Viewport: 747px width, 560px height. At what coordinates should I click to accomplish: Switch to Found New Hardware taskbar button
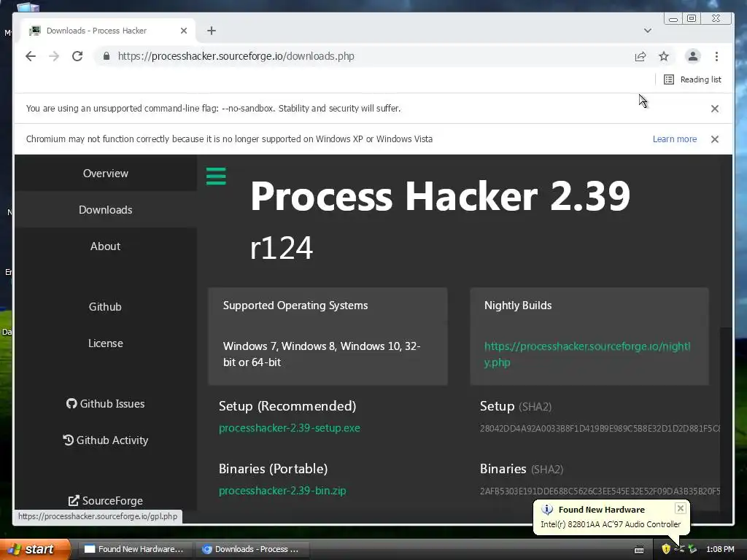pos(135,549)
